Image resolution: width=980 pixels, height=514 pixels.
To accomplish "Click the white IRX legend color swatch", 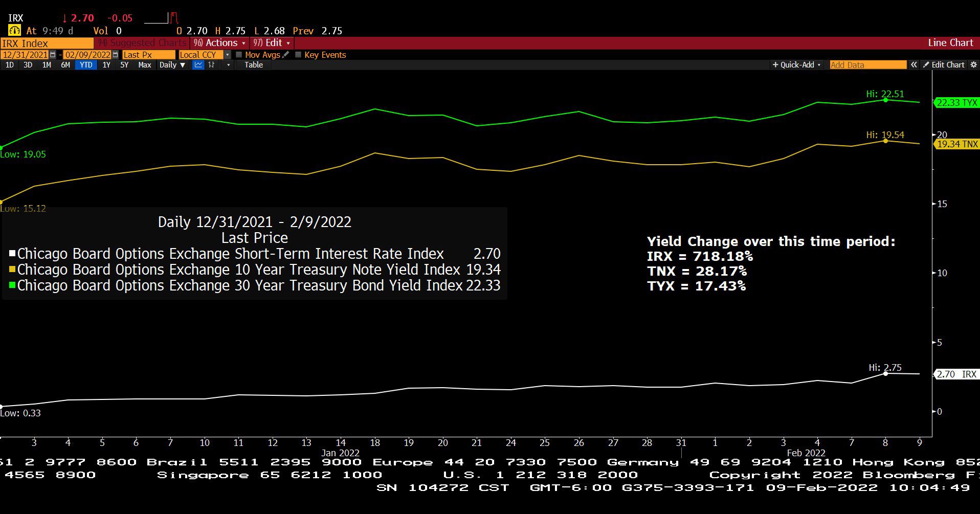I will tap(12, 253).
